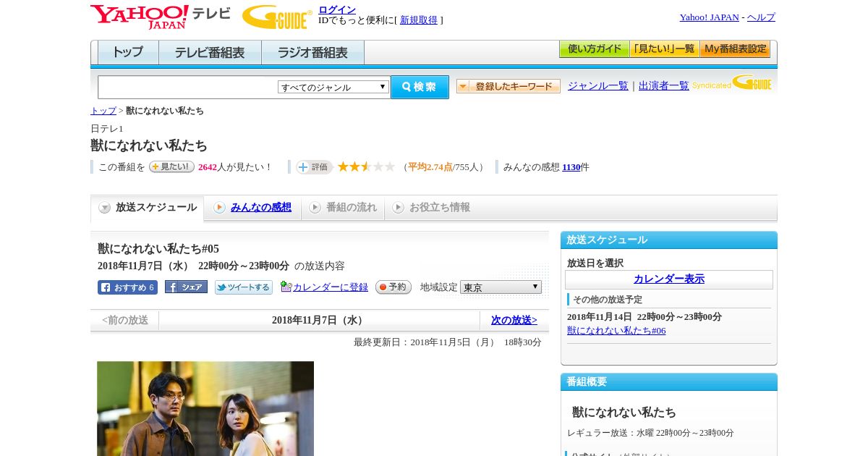Open the 1130 reviews count link
868x456 pixels.
click(571, 167)
